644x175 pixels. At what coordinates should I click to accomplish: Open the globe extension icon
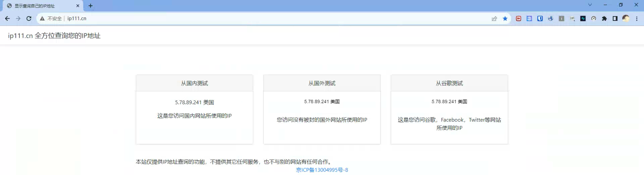coord(551,18)
